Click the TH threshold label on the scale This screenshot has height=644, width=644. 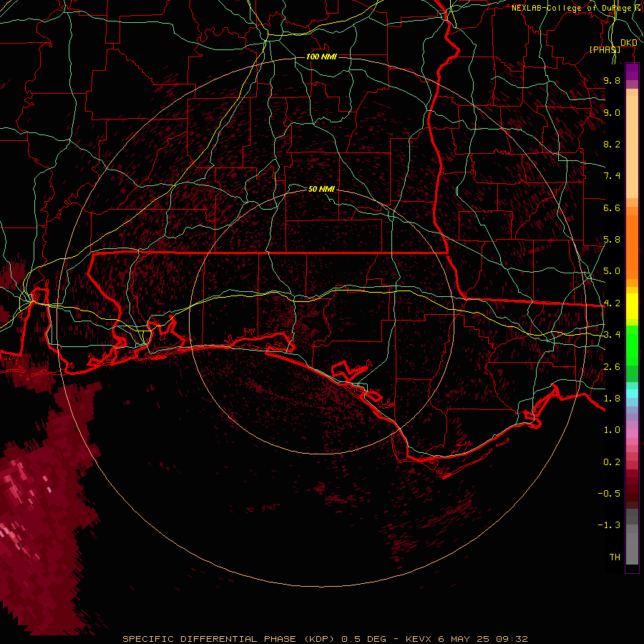coord(615,557)
